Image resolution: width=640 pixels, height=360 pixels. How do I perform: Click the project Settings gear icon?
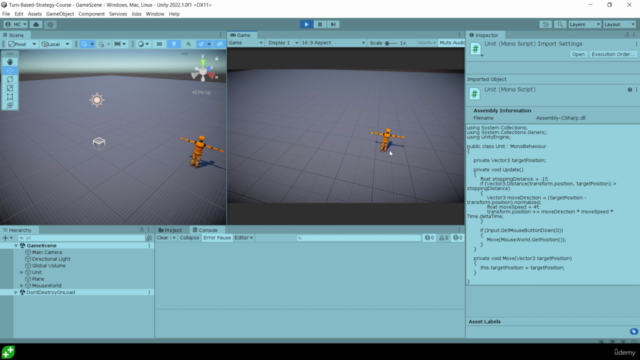pos(50,24)
